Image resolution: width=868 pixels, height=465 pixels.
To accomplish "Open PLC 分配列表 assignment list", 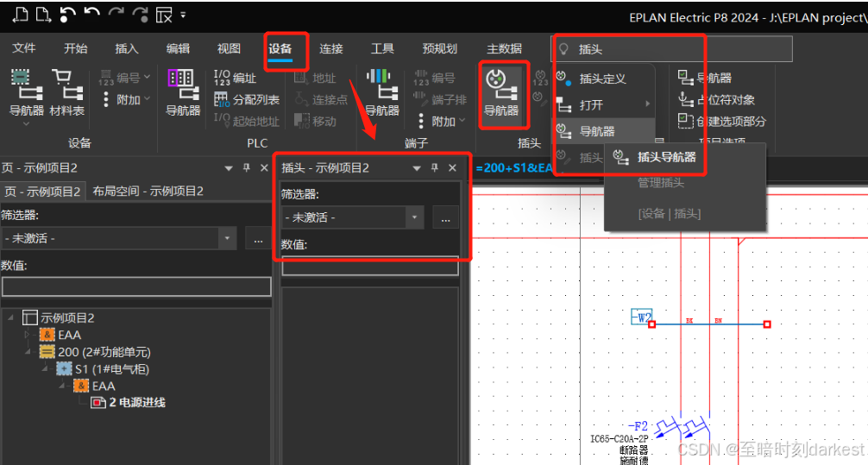I will click(247, 100).
